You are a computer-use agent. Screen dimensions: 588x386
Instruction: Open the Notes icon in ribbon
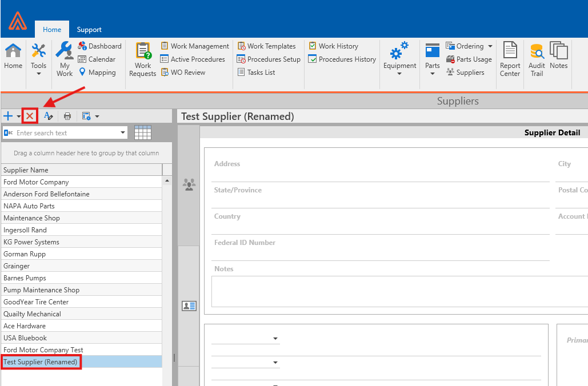pos(558,56)
